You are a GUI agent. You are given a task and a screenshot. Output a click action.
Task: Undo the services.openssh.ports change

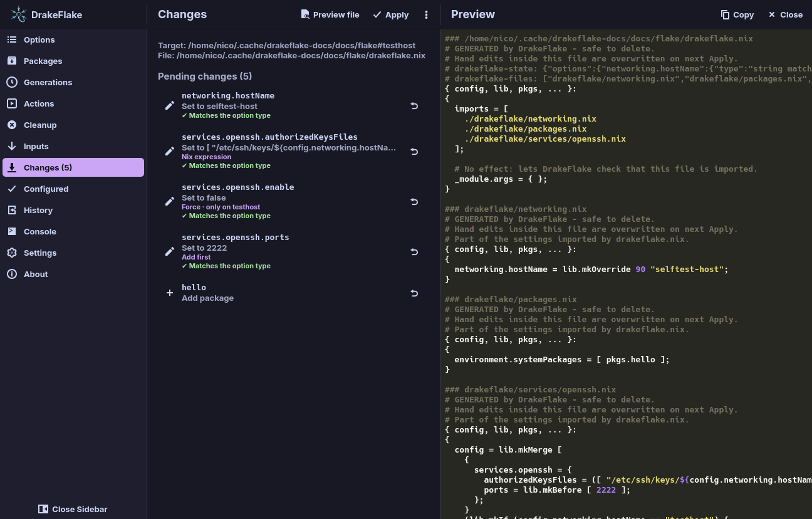(x=414, y=251)
